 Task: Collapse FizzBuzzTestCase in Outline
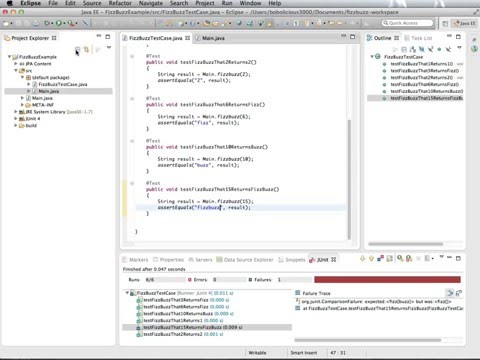point(372,57)
